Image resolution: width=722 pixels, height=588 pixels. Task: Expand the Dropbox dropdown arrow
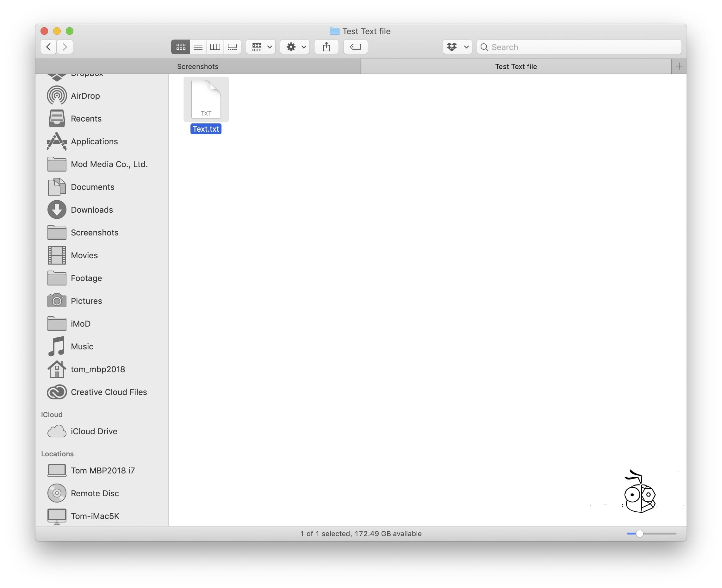pyautogui.click(x=466, y=47)
